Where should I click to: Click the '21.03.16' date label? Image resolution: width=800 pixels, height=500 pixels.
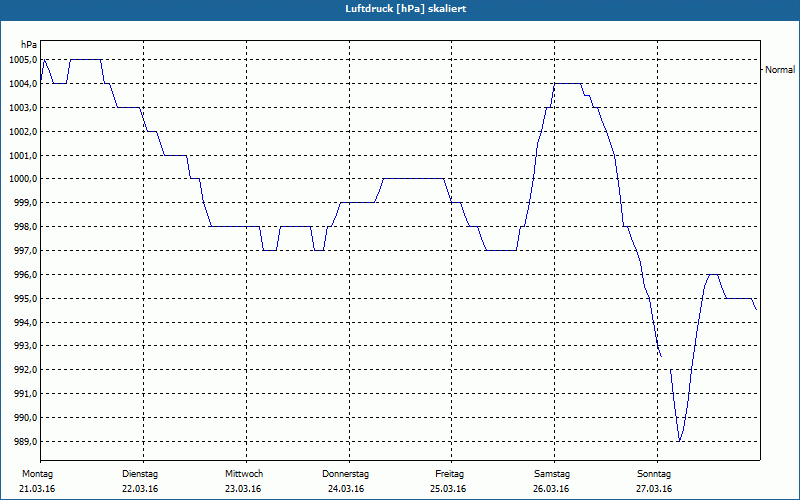tap(37, 489)
